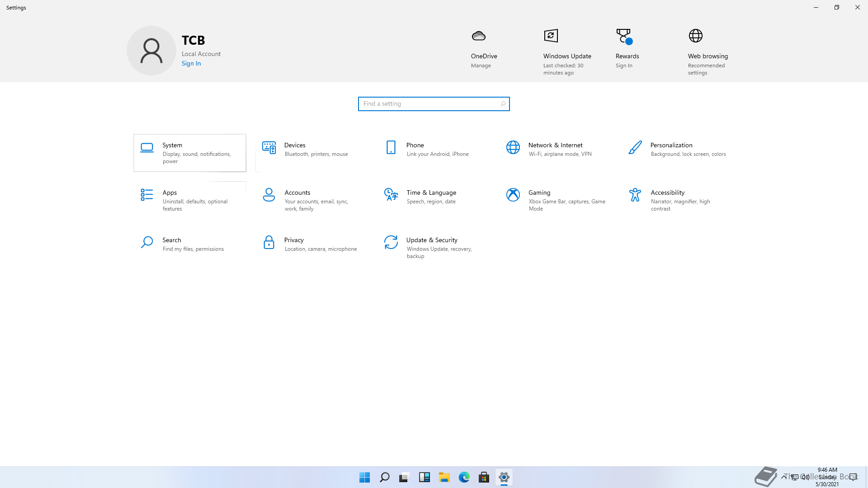Open the Privacy padlock icon
868x488 pixels.
[x=269, y=242]
